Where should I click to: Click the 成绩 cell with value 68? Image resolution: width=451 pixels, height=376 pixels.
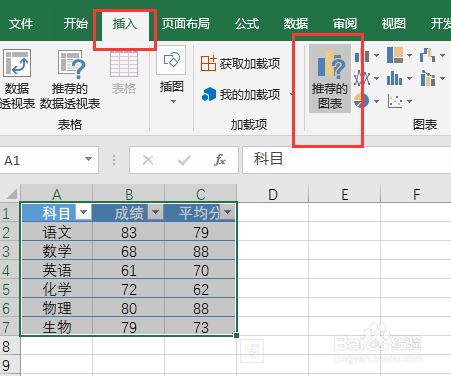pos(129,251)
